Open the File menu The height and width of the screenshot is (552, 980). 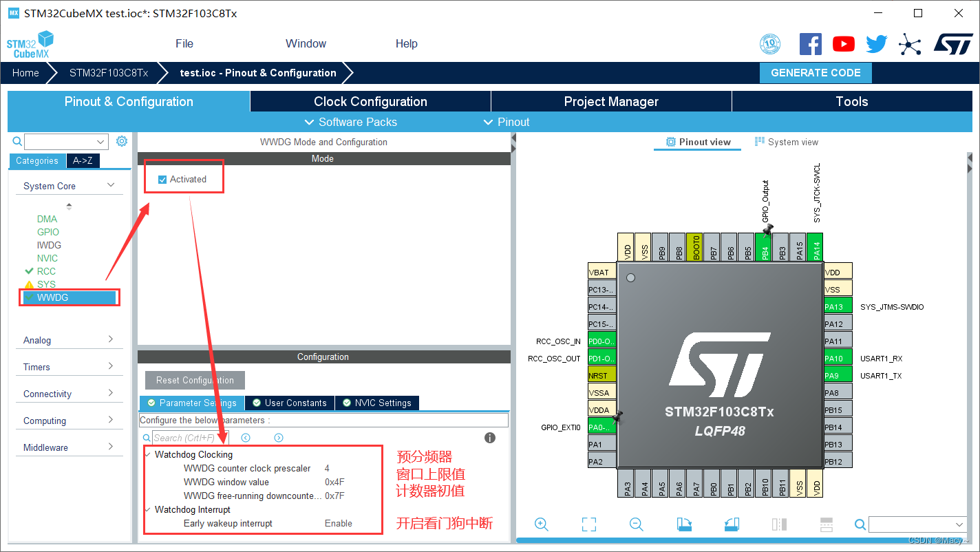(x=184, y=43)
